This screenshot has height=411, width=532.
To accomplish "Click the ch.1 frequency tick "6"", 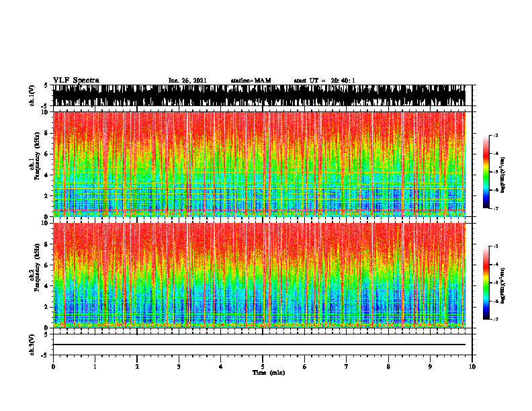I will 46,154.
